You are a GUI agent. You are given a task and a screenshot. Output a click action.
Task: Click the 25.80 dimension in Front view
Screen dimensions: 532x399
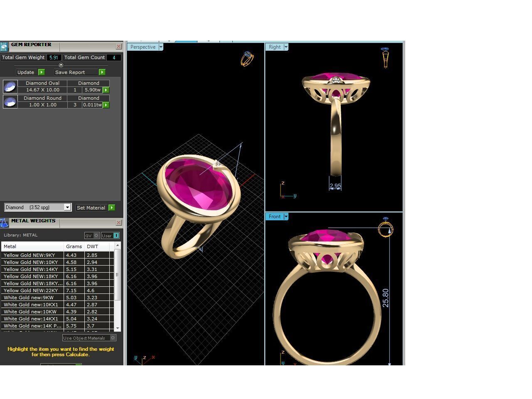(x=386, y=298)
